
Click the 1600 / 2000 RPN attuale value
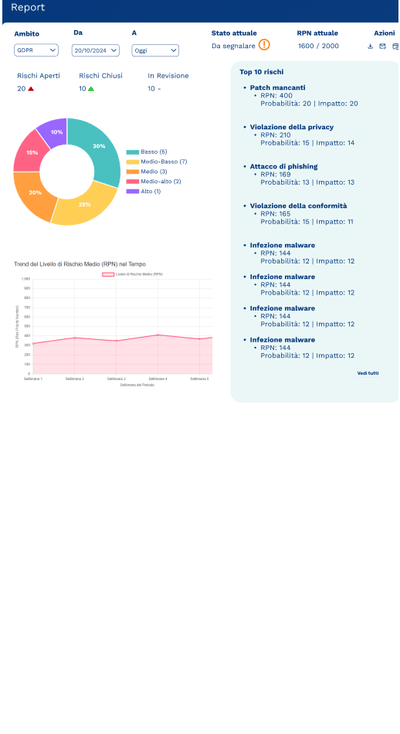coord(319,46)
